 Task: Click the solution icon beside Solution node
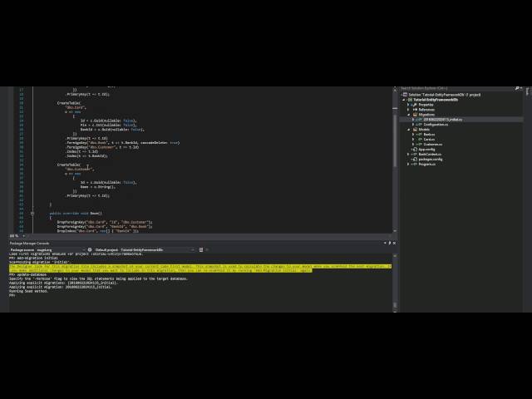click(405, 95)
